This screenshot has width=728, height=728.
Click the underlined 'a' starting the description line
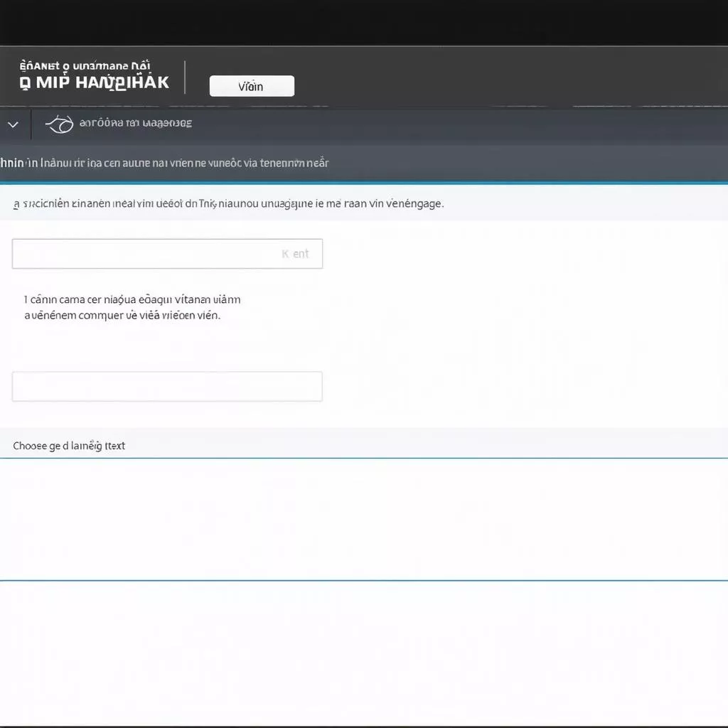16,203
